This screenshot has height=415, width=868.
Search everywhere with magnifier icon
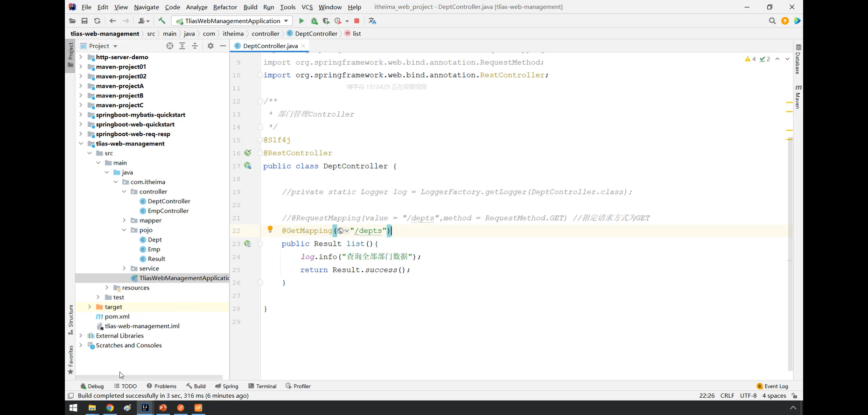tap(772, 21)
